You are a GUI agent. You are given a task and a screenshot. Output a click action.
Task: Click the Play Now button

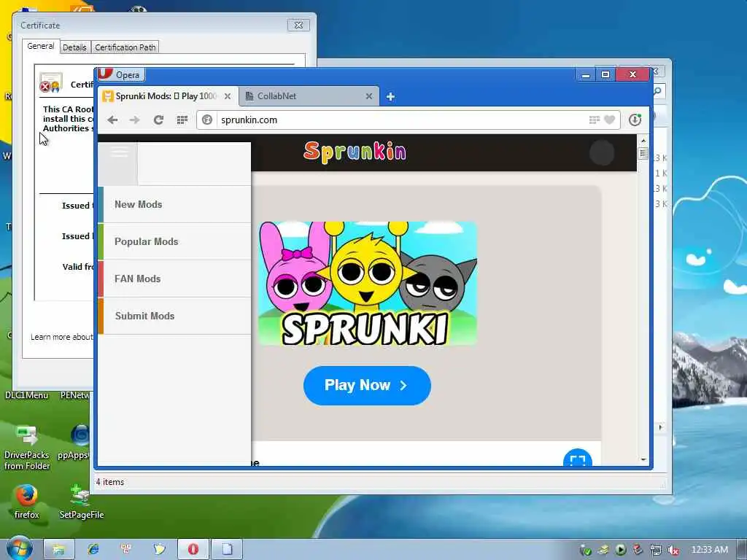(x=367, y=385)
